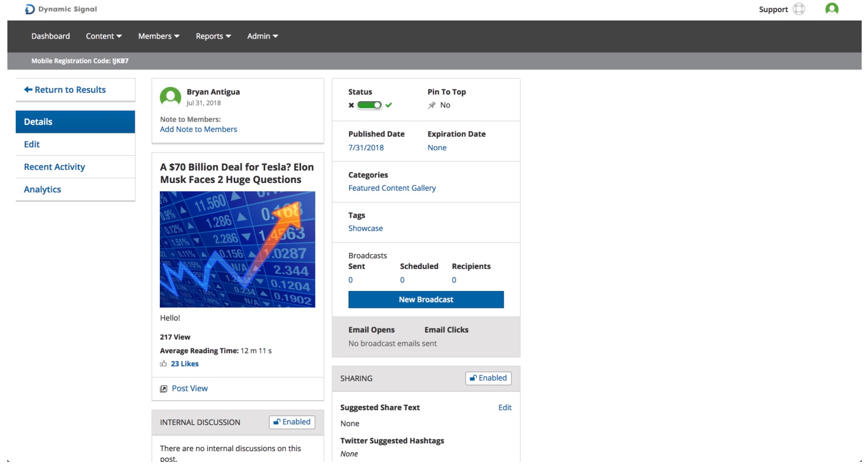Click the published date 7/31/2018
The width and height of the screenshot is (868, 475).
[x=366, y=148]
